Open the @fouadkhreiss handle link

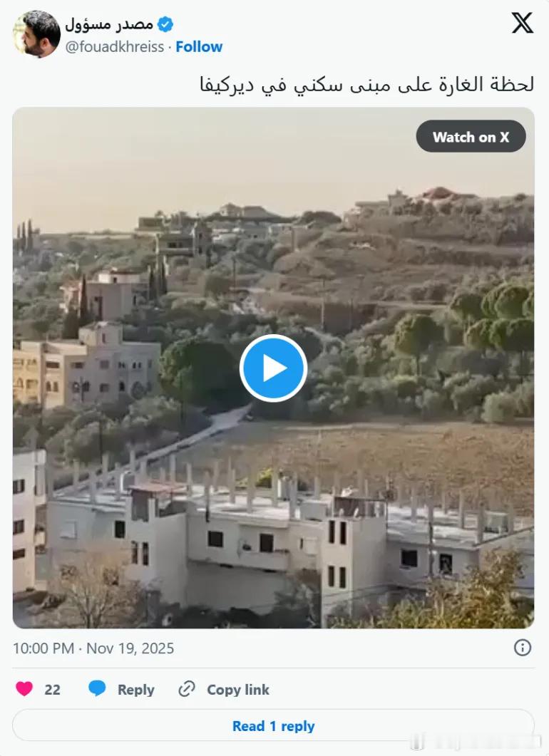pyautogui.click(x=115, y=47)
